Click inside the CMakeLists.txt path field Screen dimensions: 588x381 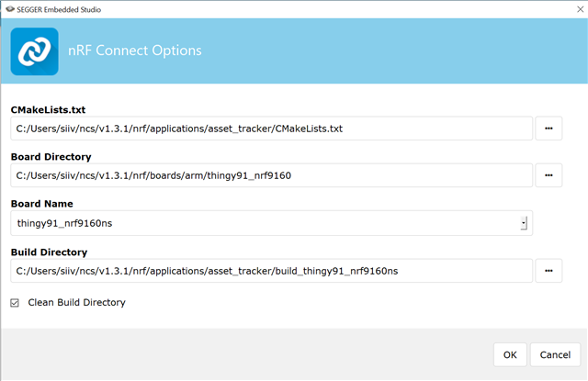(272, 129)
